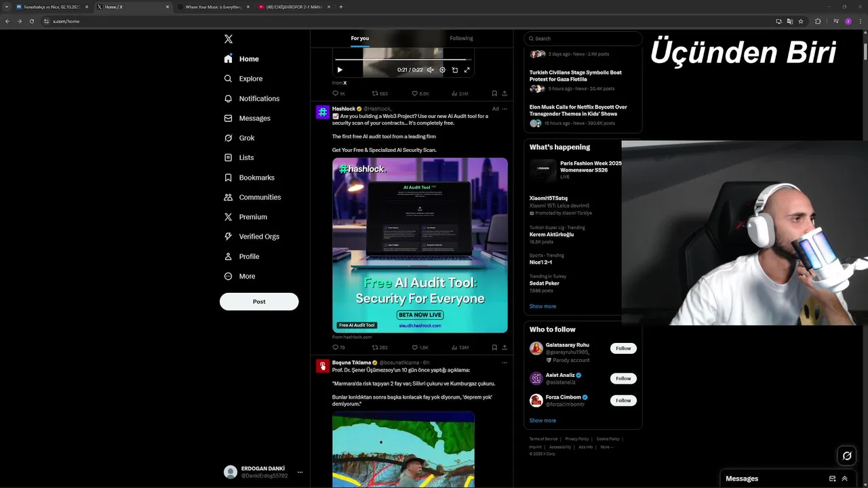The image size is (868, 488).
Task: Open more options on Boşuna Tıklama post
Action: point(505,363)
